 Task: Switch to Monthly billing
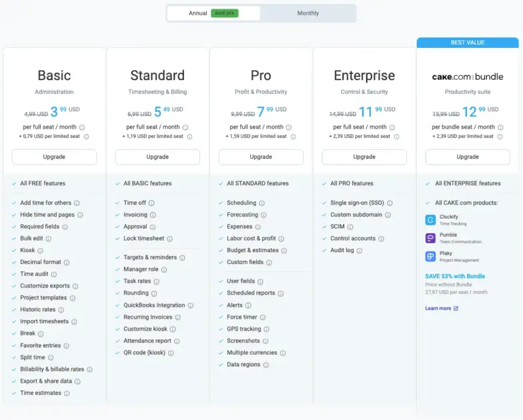point(308,13)
